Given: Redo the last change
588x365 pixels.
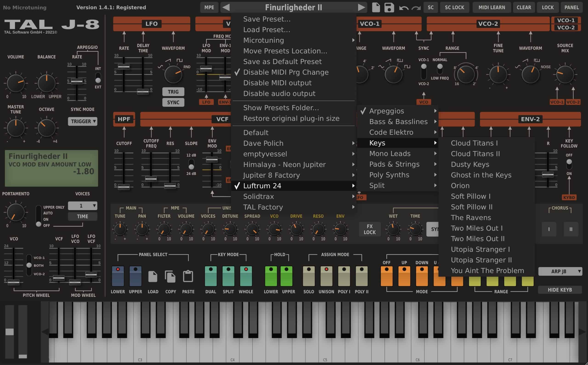Looking at the screenshot, I should click(x=416, y=8).
